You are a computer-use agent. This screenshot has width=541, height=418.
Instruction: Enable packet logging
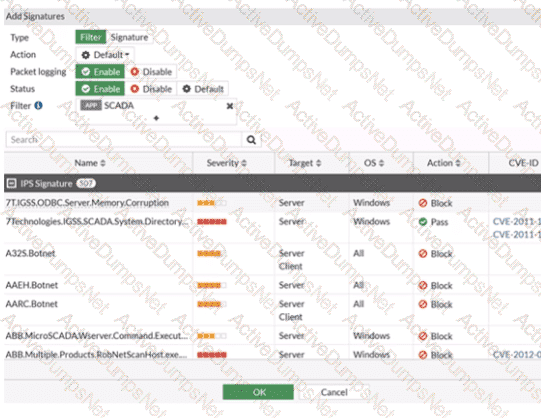tap(100, 72)
